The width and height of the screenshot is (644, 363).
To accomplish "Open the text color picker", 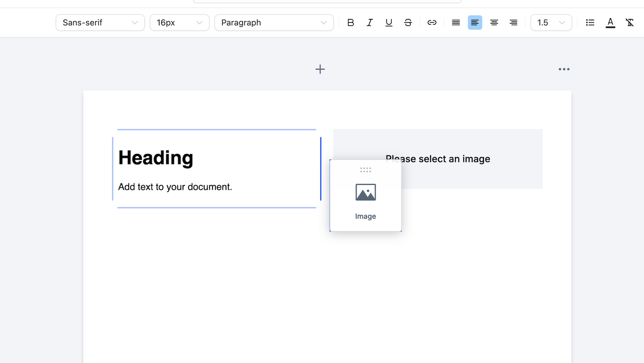I will click(x=610, y=23).
